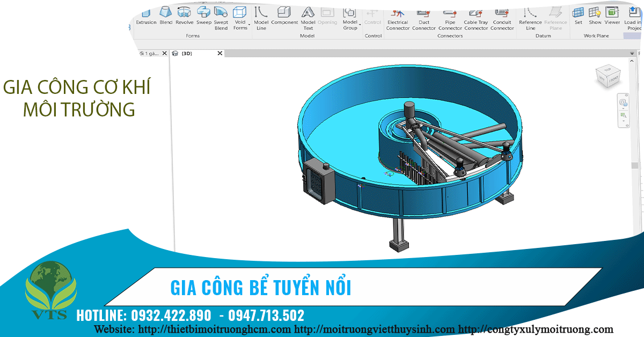The image size is (644, 337).
Task: Click the ViewCube TOP face
Action: [609, 70]
